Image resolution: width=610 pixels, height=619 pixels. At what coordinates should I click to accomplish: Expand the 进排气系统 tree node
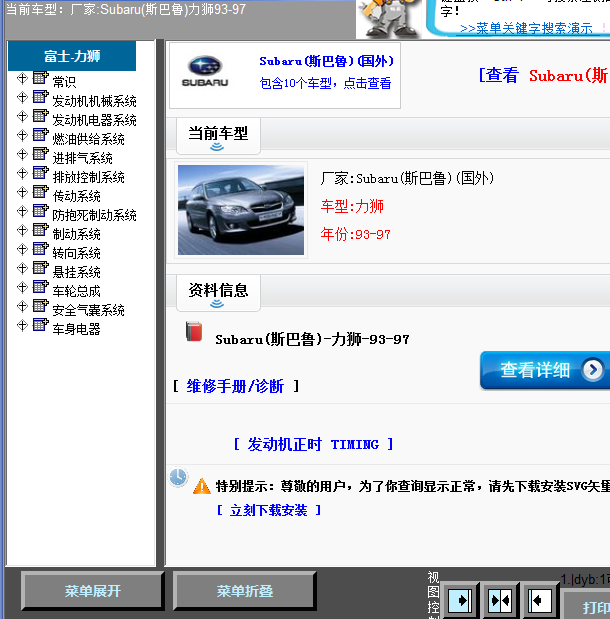22,154
